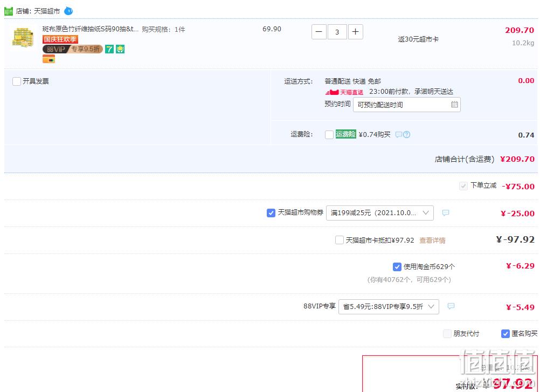Click the 购买规格：1件 text

point(163,30)
